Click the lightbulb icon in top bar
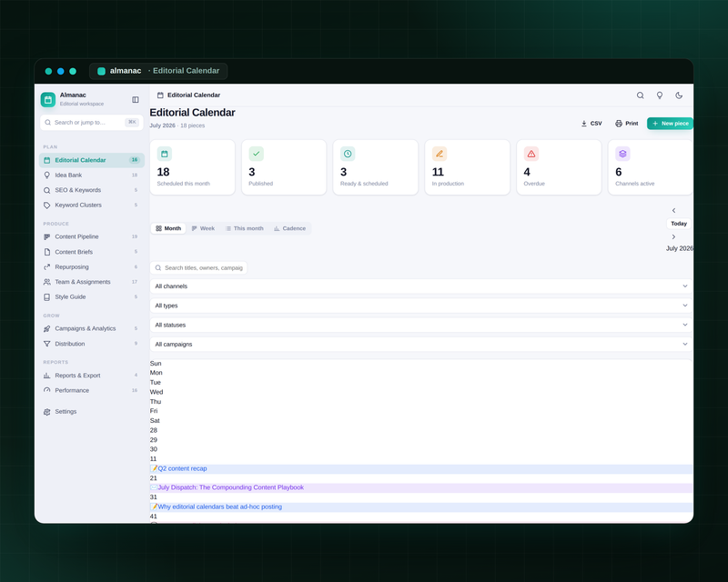This screenshot has width=728, height=582. pos(660,95)
